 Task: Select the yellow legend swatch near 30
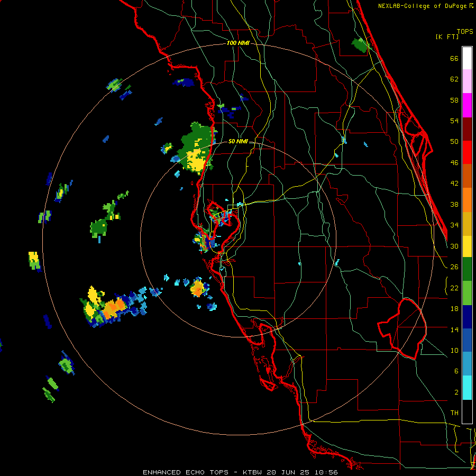467,246
